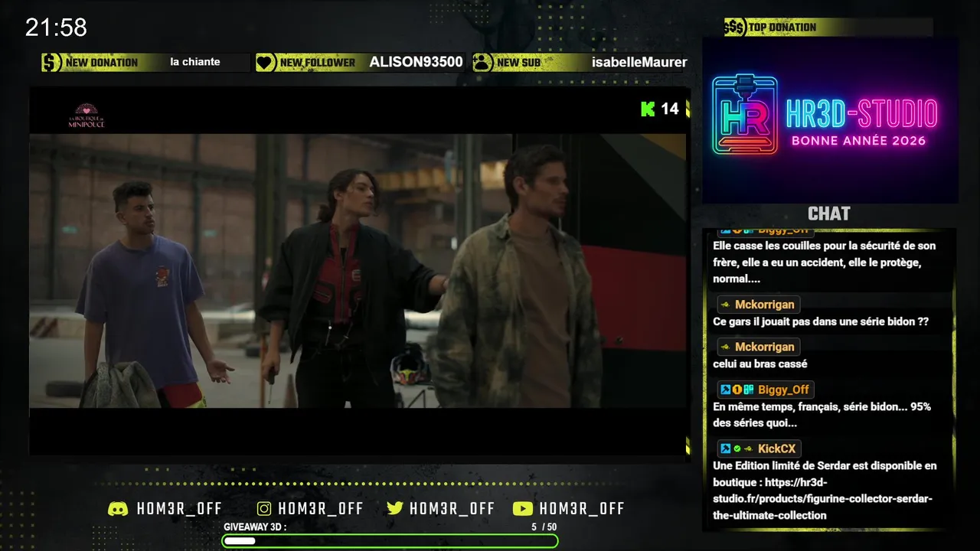The image size is (980, 551).
Task: Click the 21:58 clock display
Action: click(x=56, y=28)
